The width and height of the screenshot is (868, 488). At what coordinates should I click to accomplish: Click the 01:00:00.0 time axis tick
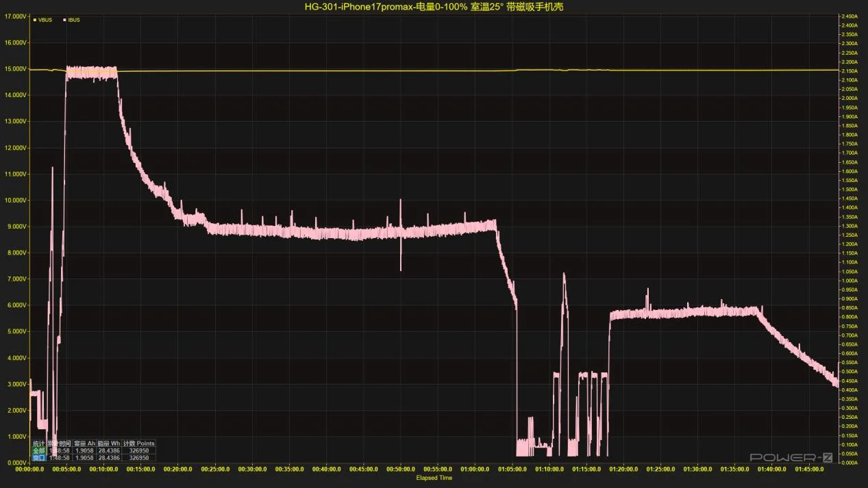[x=475, y=470]
